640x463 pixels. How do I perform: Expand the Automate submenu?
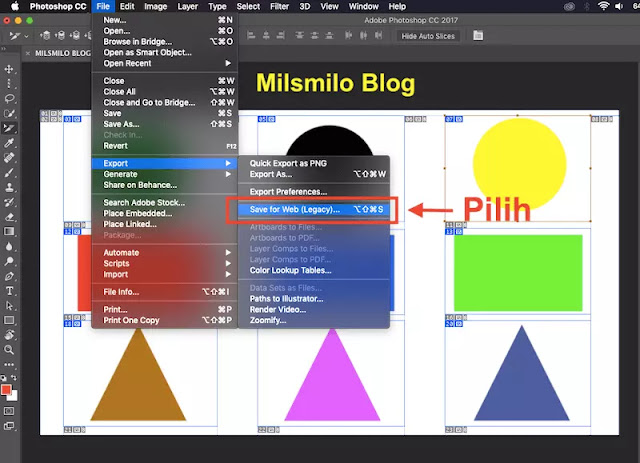[166, 252]
